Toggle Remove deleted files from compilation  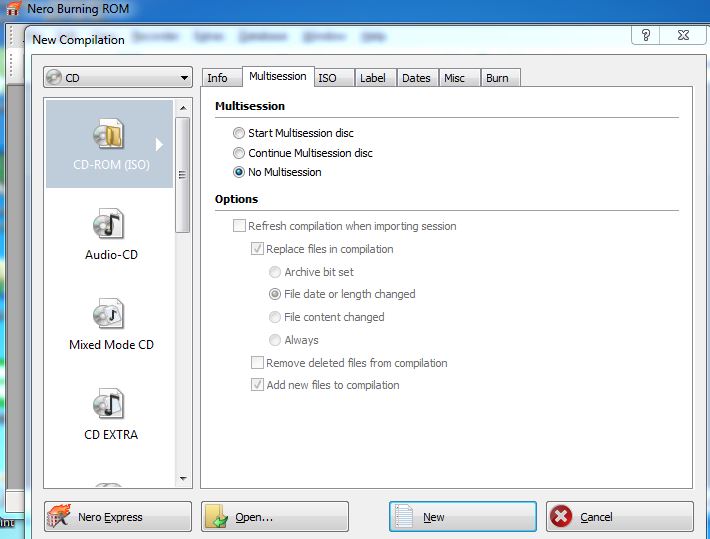pos(257,362)
